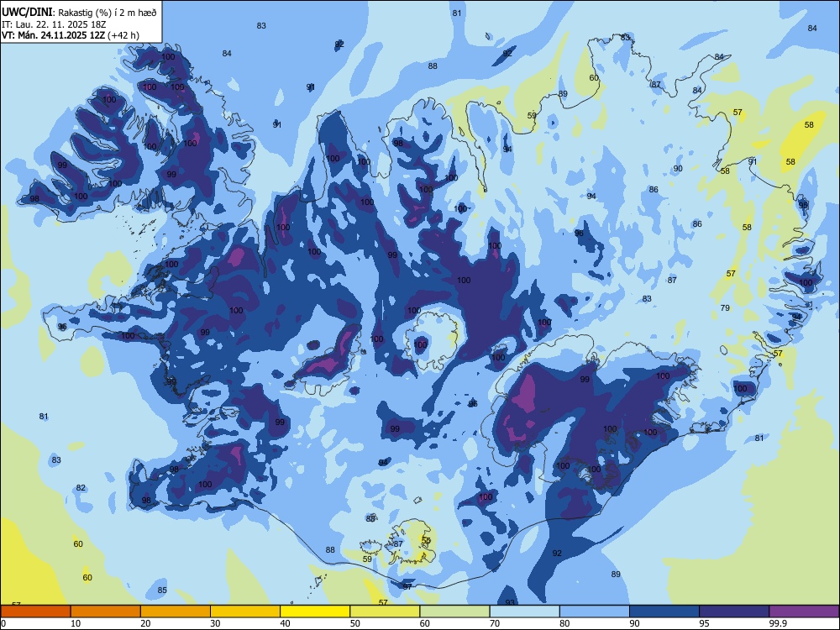
Task: Click the "20" label on the colour scale
Action: coord(145,623)
